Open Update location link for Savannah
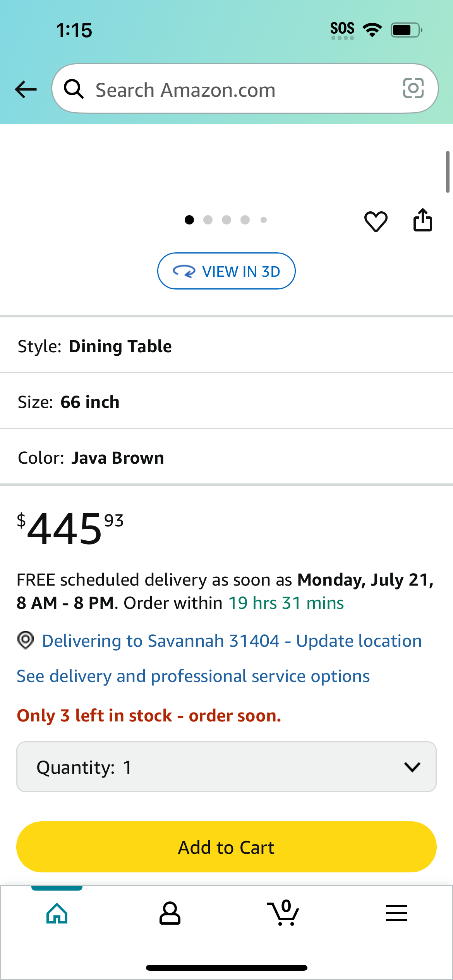453x980 pixels. 359,641
